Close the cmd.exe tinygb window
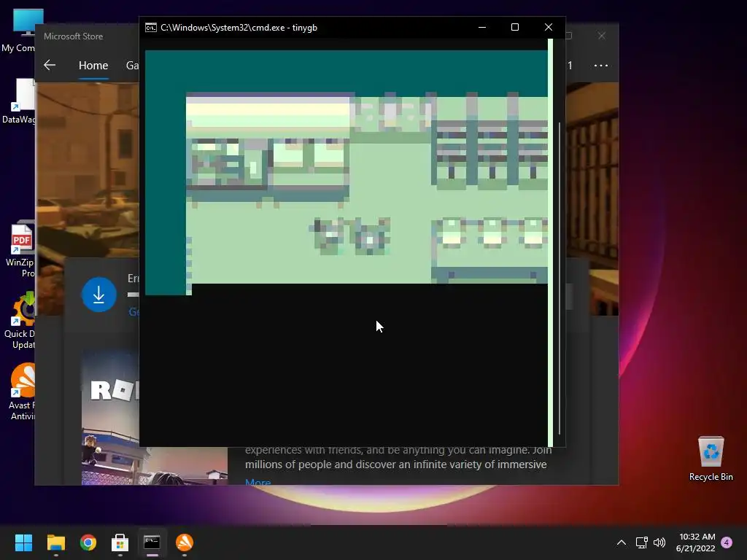This screenshot has height=560, width=747. click(549, 27)
